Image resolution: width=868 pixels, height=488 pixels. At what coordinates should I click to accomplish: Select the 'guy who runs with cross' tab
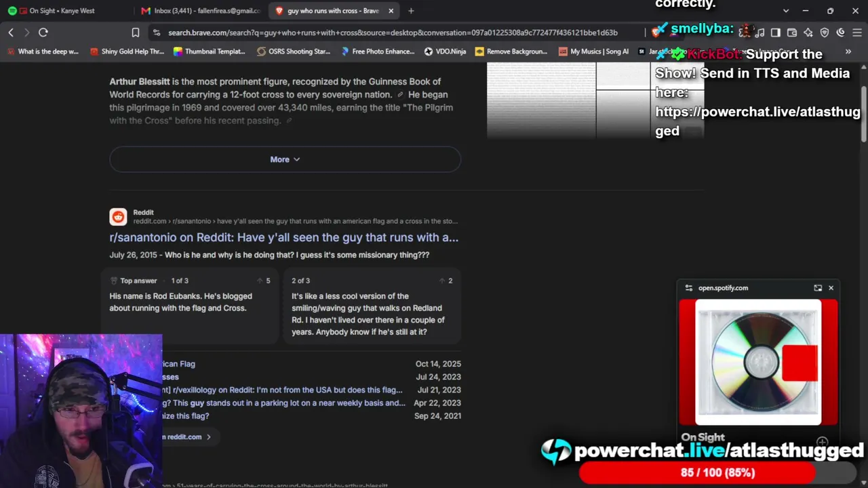(333, 11)
